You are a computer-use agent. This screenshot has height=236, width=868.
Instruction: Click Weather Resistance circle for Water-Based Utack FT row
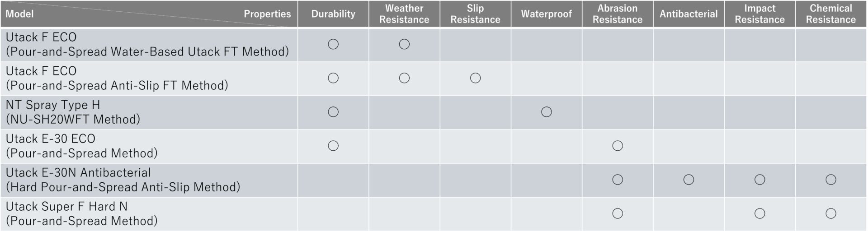click(404, 44)
